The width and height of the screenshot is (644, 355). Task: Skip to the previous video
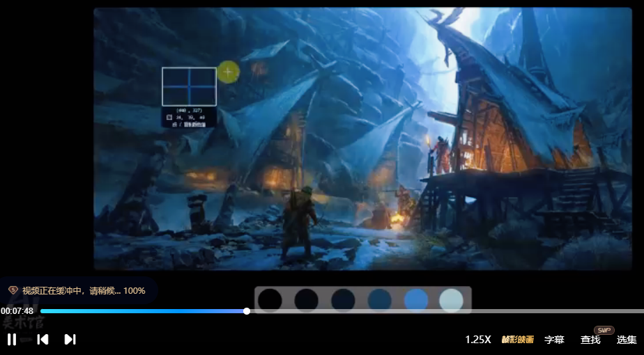point(43,340)
